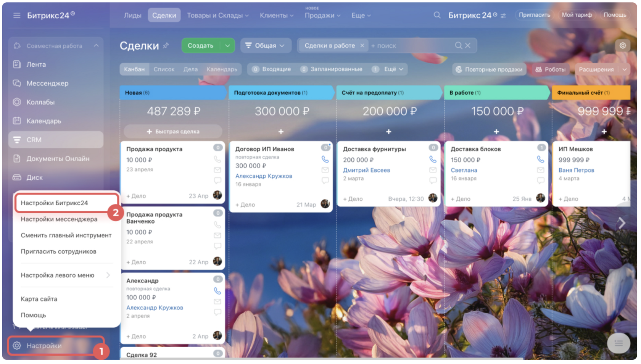Open contact link Ваня Петров

(576, 170)
